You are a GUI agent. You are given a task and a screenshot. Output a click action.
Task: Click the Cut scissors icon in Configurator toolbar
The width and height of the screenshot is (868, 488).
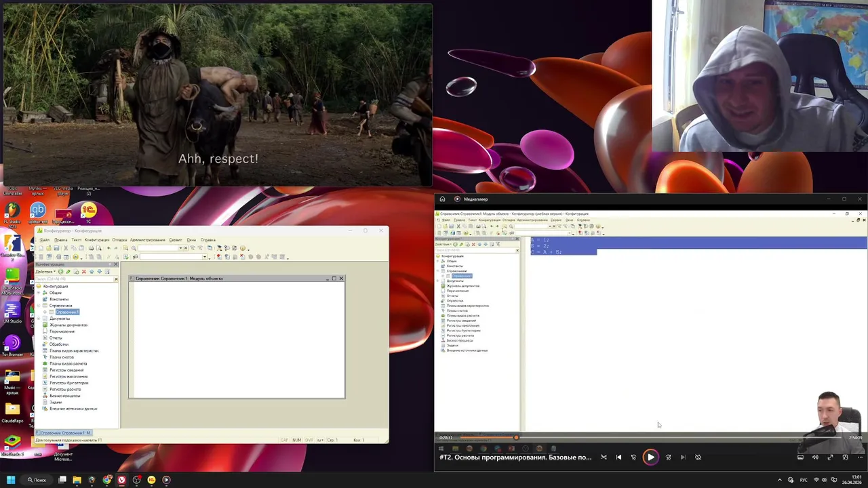pos(66,248)
